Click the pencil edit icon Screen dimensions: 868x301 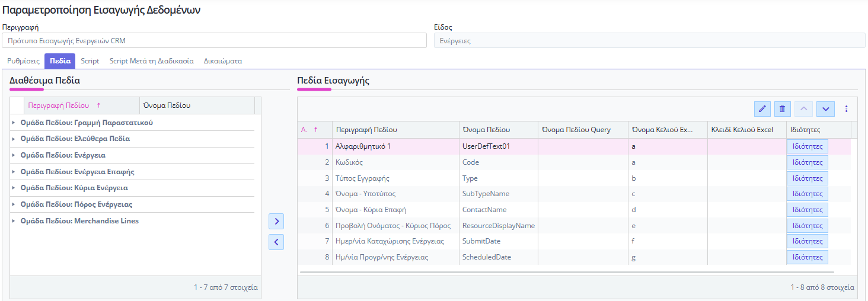click(762, 109)
